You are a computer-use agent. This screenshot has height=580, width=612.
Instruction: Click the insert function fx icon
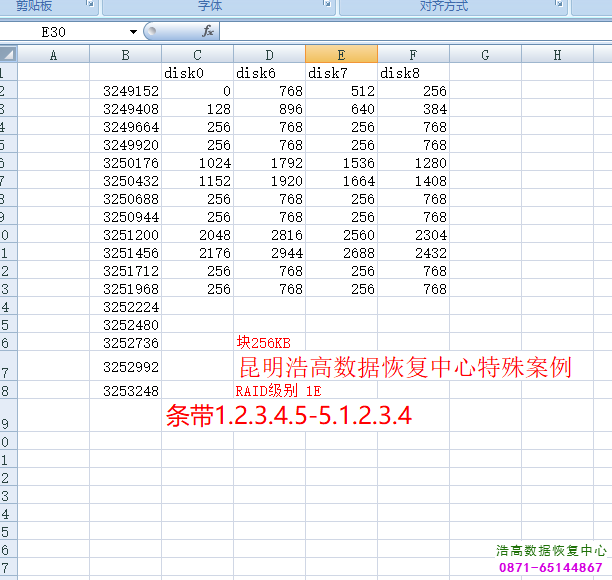208,32
